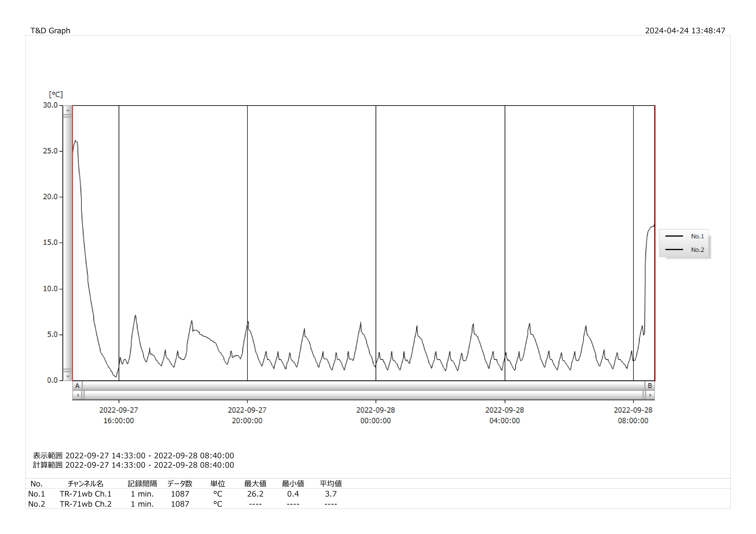Click the No.2 row label in table

(37, 504)
